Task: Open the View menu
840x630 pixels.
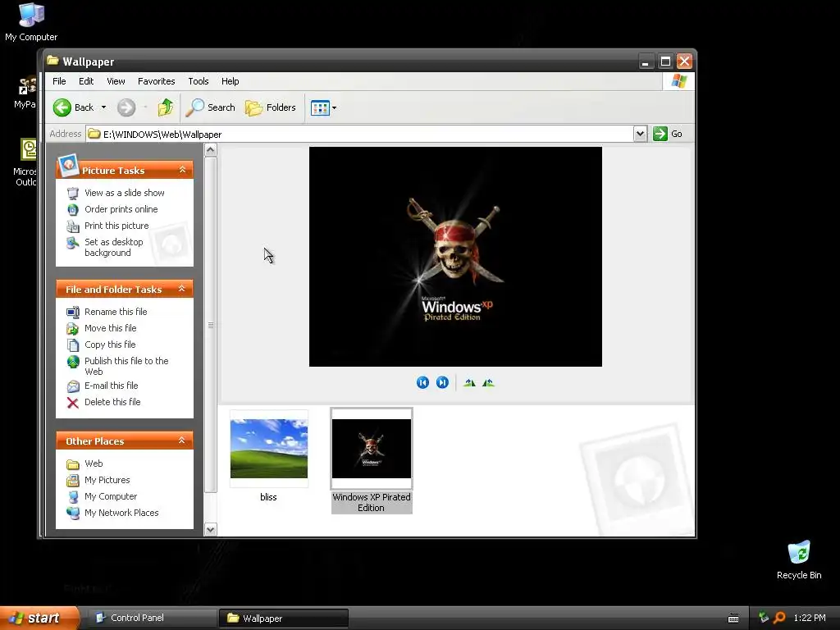Action: pyautogui.click(x=116, y=81)
